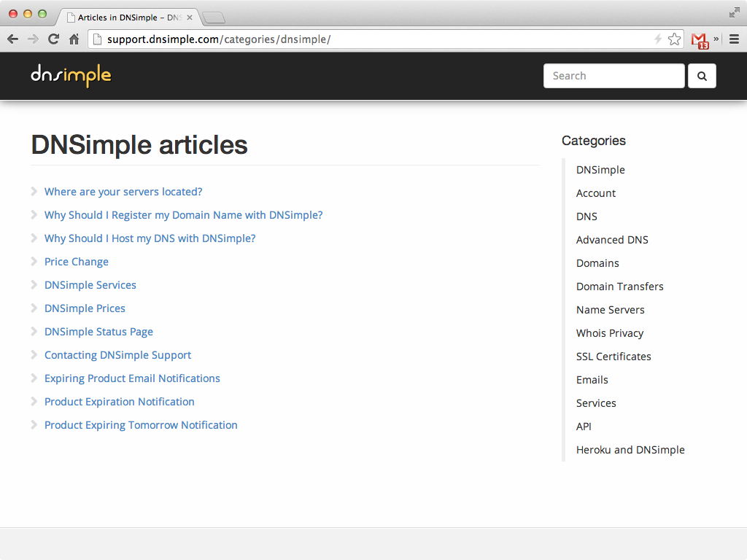
Task: Click chevron beside 'Where are your servers located?'
Action: [x=34, y=192]
